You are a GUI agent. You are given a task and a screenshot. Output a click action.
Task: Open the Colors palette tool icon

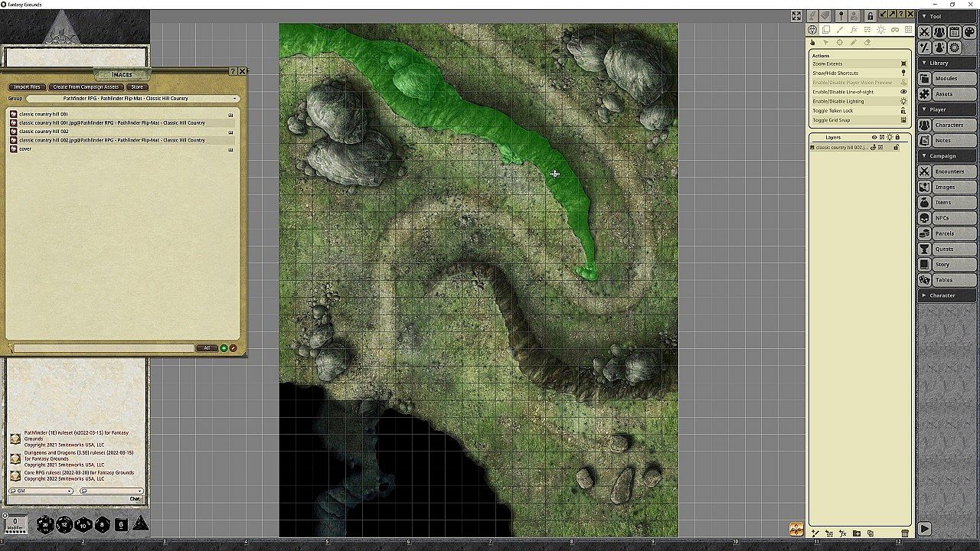(969, 32)
